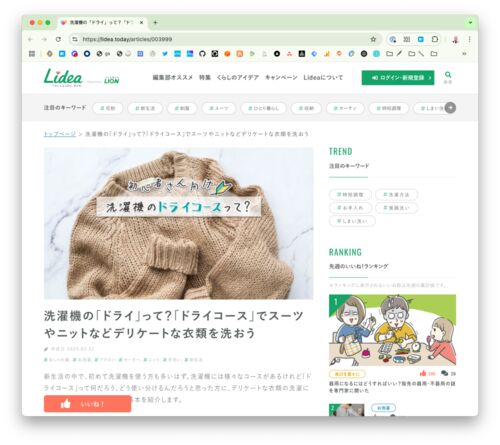Open the GitHub bookmark icon
500x445 pixels.
pyautogui.click(x=202, y=54)
